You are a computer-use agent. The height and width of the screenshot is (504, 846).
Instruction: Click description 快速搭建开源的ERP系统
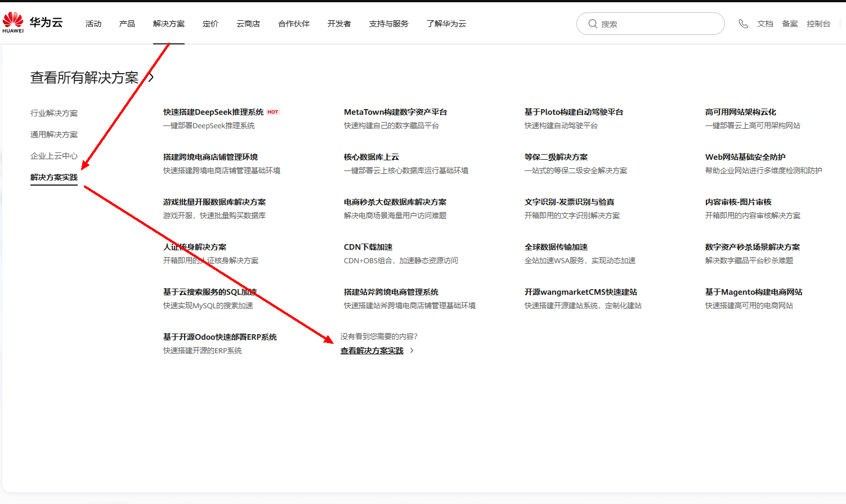(203, 350)
